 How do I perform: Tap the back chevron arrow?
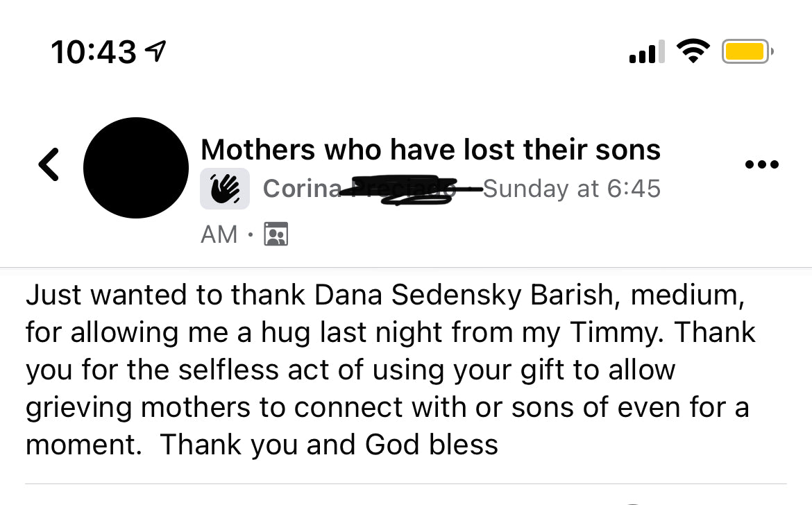(x=49, y=165)
